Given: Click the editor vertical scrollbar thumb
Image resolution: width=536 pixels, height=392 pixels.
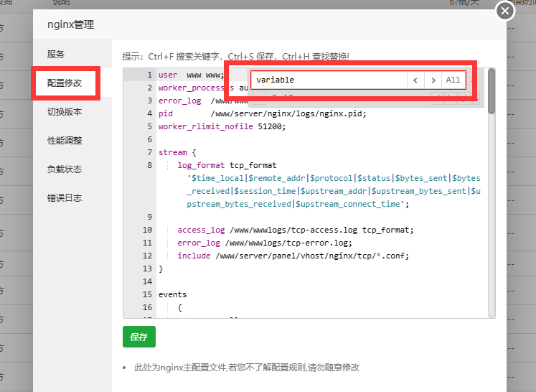Looking at the screenshot, I should click(492, 91).
